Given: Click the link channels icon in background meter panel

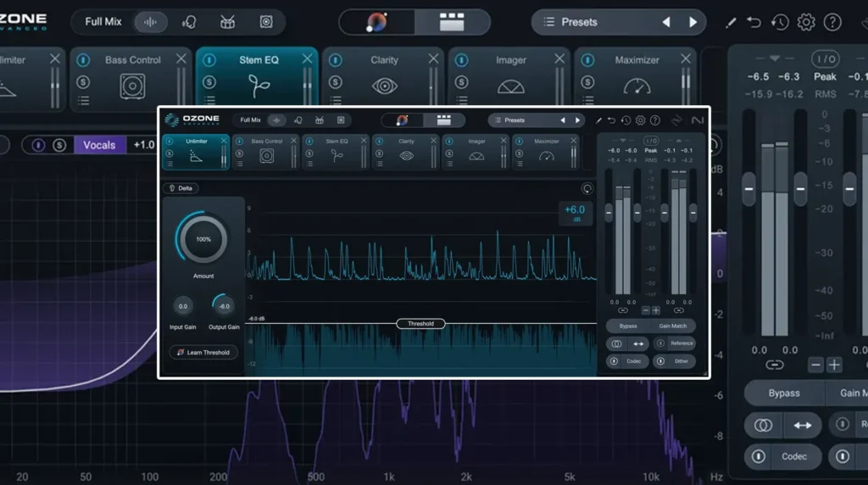Looking at the screenshot, I should point(775,365).
